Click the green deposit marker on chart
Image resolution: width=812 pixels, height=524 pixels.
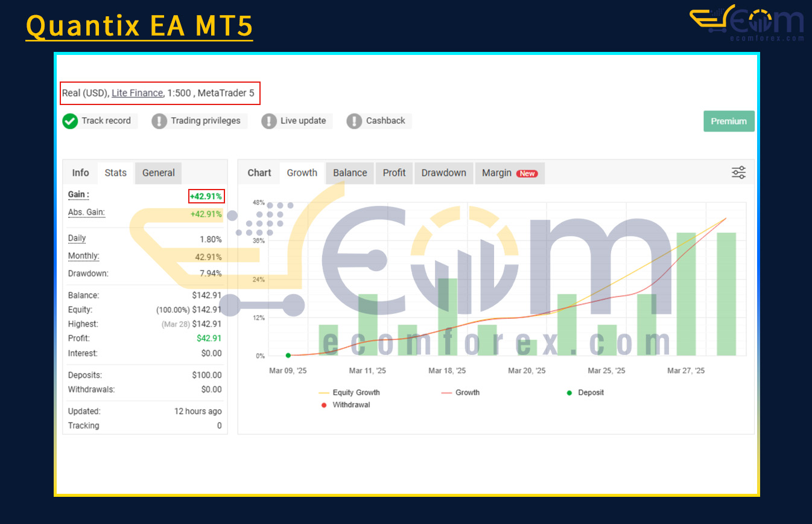[288, 356]
